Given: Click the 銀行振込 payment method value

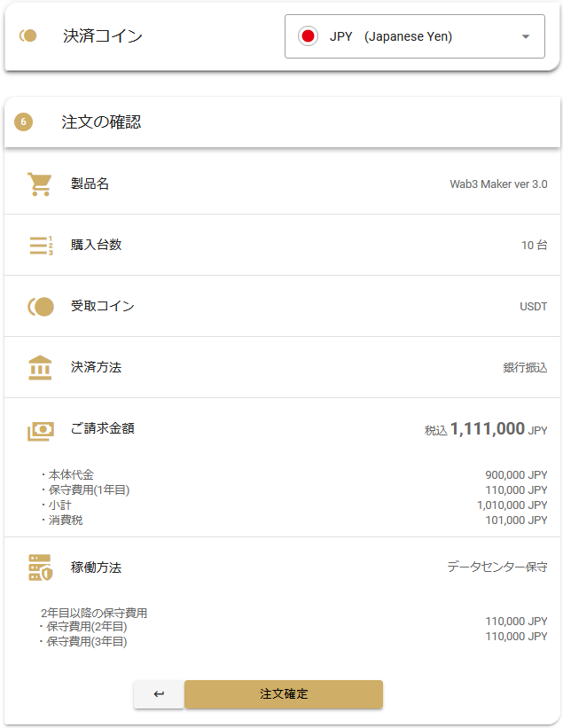Looking at the screenshot, I should (525, 368).
